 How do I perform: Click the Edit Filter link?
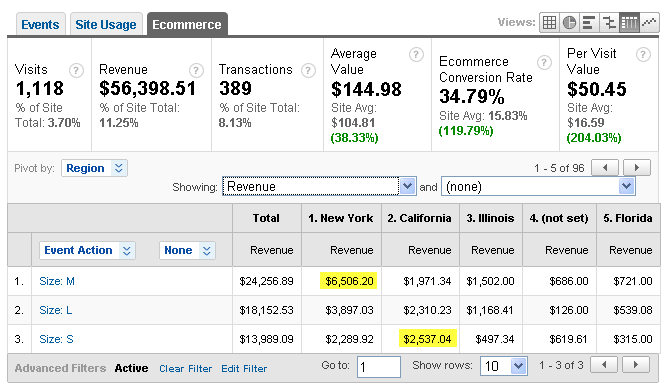tap(244, 369)
